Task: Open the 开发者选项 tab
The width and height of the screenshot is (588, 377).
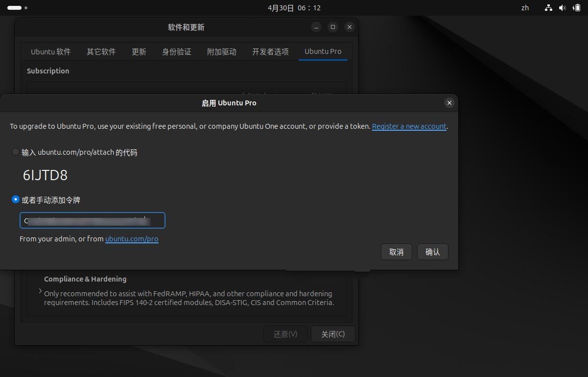Action: coord(270,51)
